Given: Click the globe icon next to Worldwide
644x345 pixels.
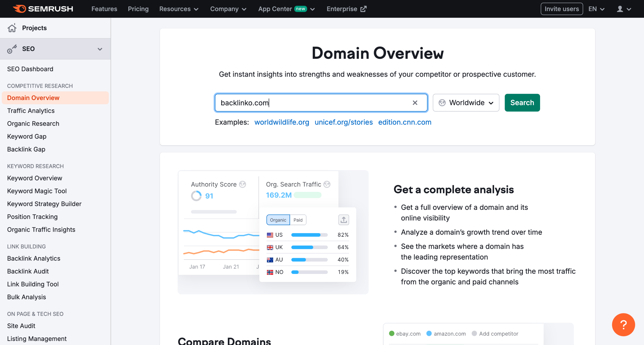Looking at the screenshot, I should pyautogui.click(x=442, y=103).
